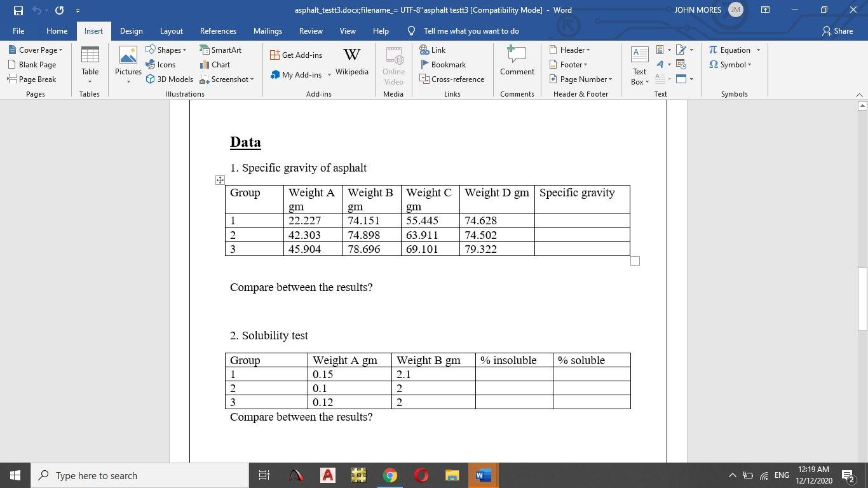Viewport: 868px width, 488px height.
Task: Open the Pictures dropdown
Action: pyautogui.click(x=128, y=64)
